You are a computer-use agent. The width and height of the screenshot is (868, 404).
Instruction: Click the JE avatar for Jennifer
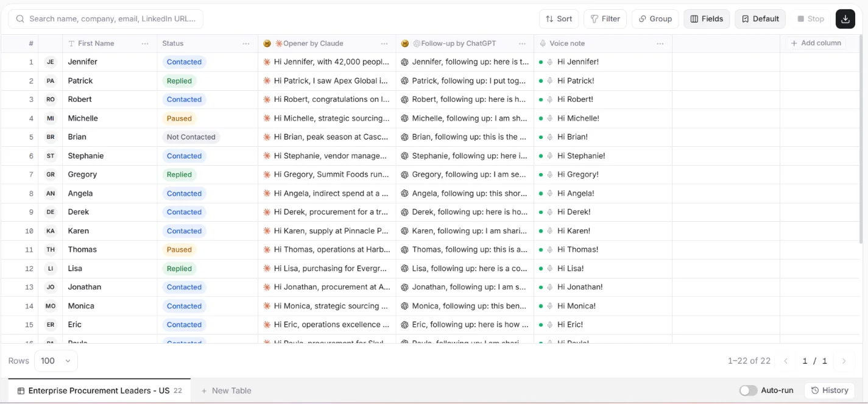tap(51, 62)
